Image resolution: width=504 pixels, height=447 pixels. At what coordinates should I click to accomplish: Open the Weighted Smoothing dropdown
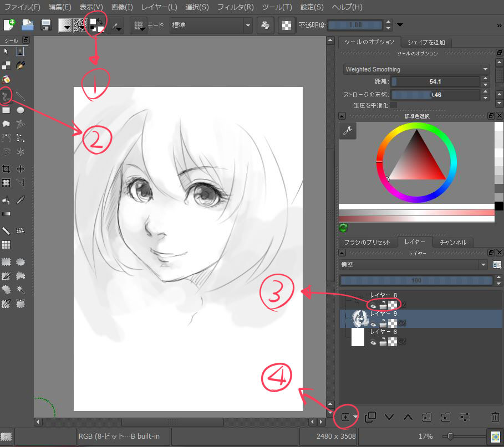[415, 69]
